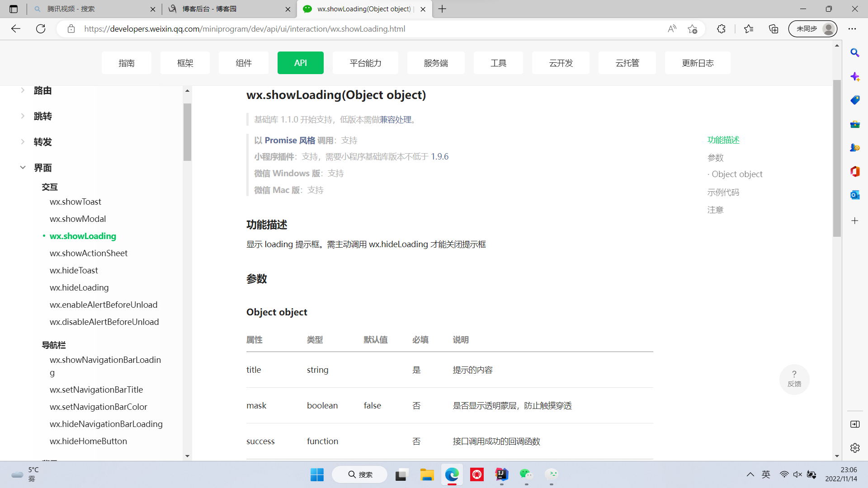Collapse the 界面 section chevron
Screen dimensions: 868x488
[x=23, y=168]
